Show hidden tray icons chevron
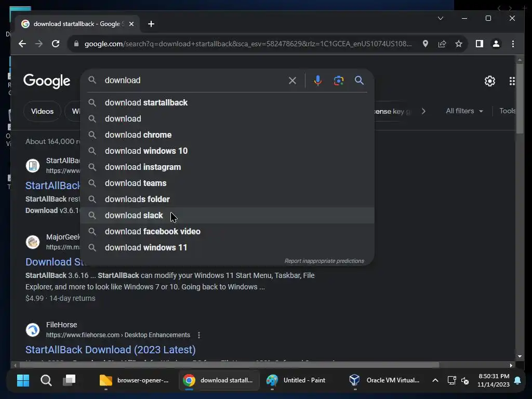532x399 pixels. tap(435, 380)
